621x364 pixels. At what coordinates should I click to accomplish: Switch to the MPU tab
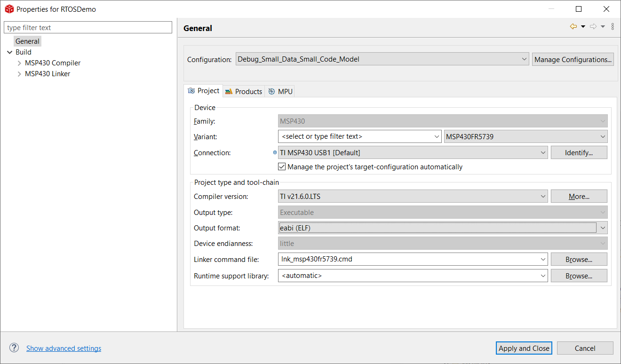point(280,91)
